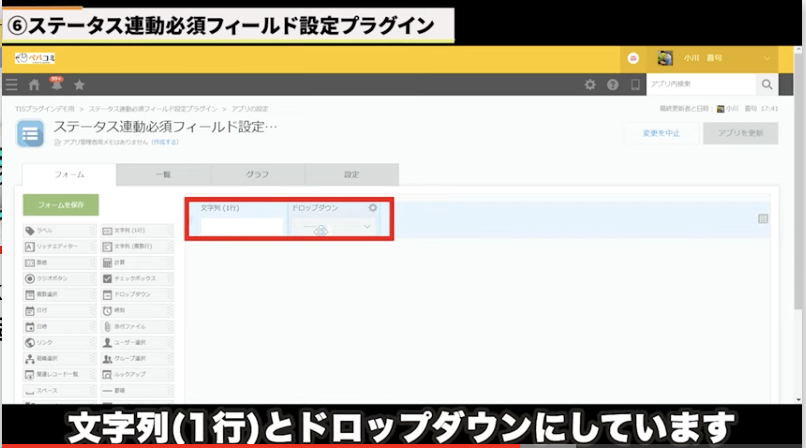This screenshot has width=806, height=448.
Task: Click the magnifier search icon
Action: [x=767, y=85]
